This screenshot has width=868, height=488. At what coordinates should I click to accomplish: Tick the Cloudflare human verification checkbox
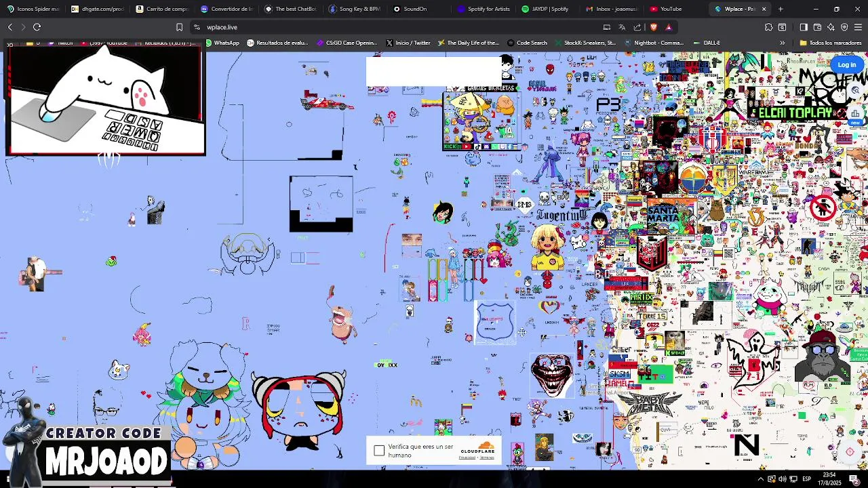(x=379, y=451)
